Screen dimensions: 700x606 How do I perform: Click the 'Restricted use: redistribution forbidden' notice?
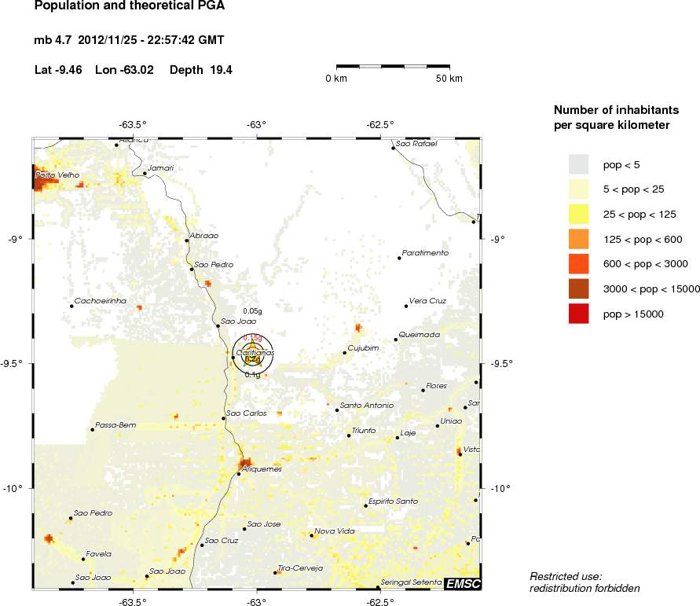[x=585, y=582]
